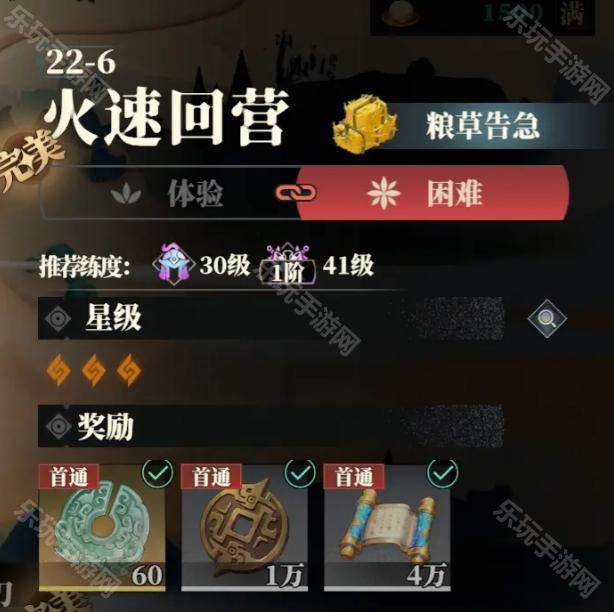This screenshot has height=612, width=614.
Task: Select the purple helmet level icon
Action: (174, 264)
